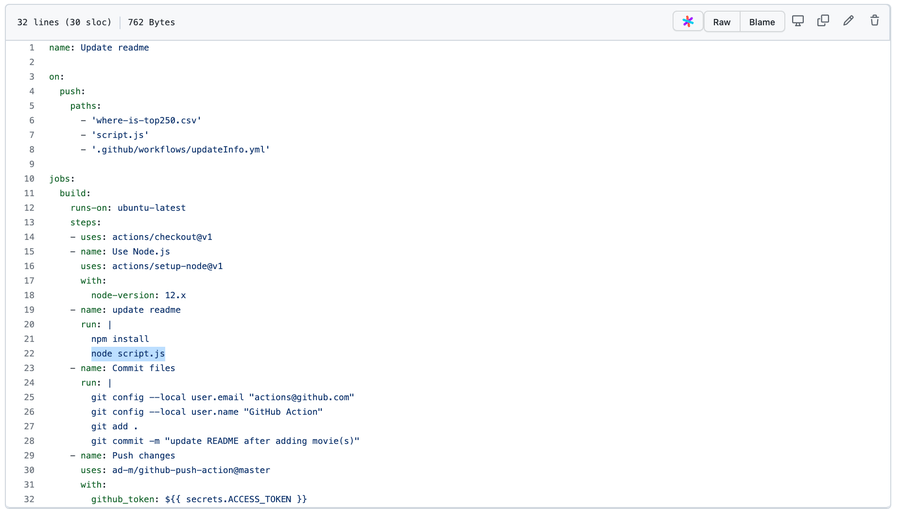Click git config user.name line
900x509 pixels.
207,412
